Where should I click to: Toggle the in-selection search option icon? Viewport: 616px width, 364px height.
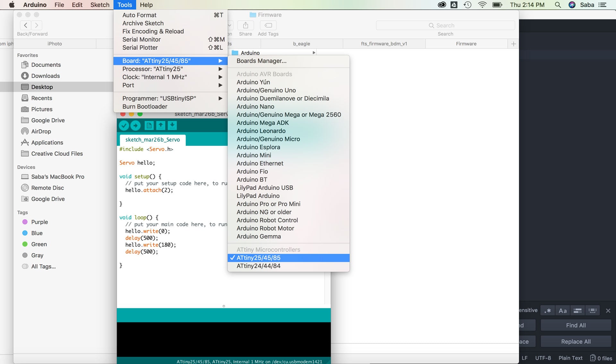click(x=577, y=310)
